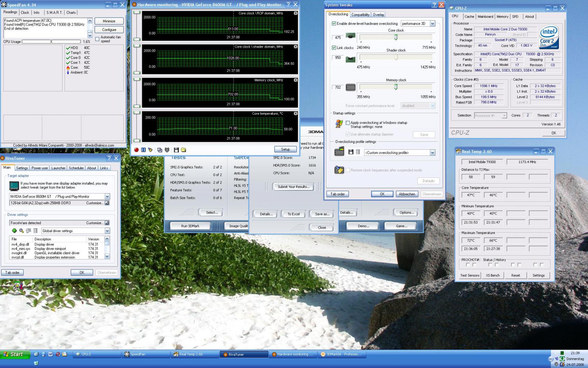
Task: Click the desktop shortcut icon above taskbar
Action: point(18,287)
